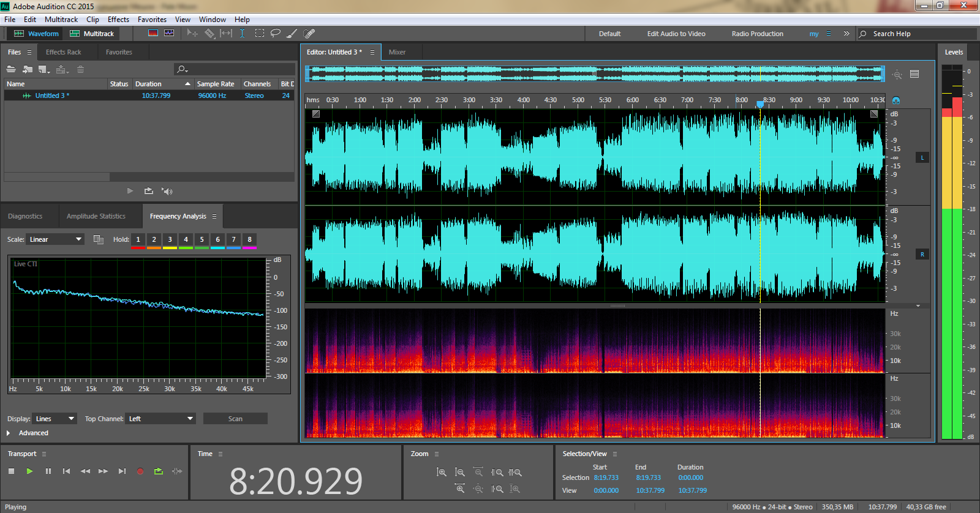Select the Marquee Selection tool
This screenshot has width=980, height=513.
coord(260,33)
